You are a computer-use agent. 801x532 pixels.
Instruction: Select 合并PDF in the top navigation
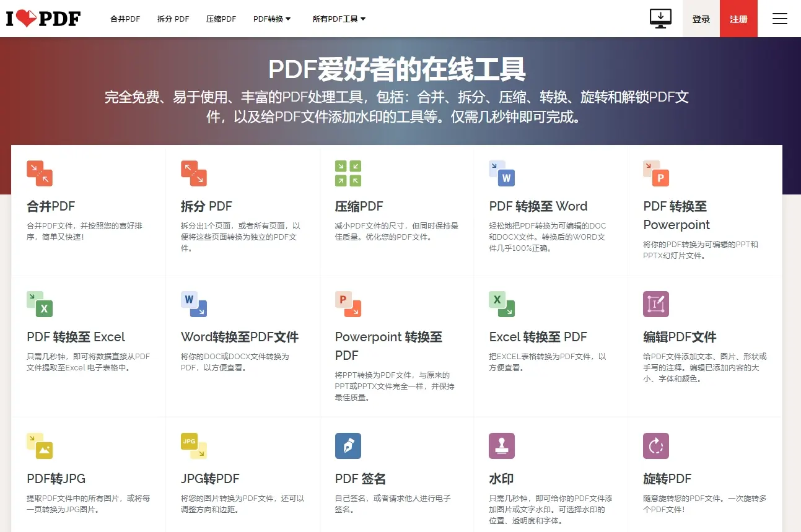pyautogui.click(x=125, y=19)
